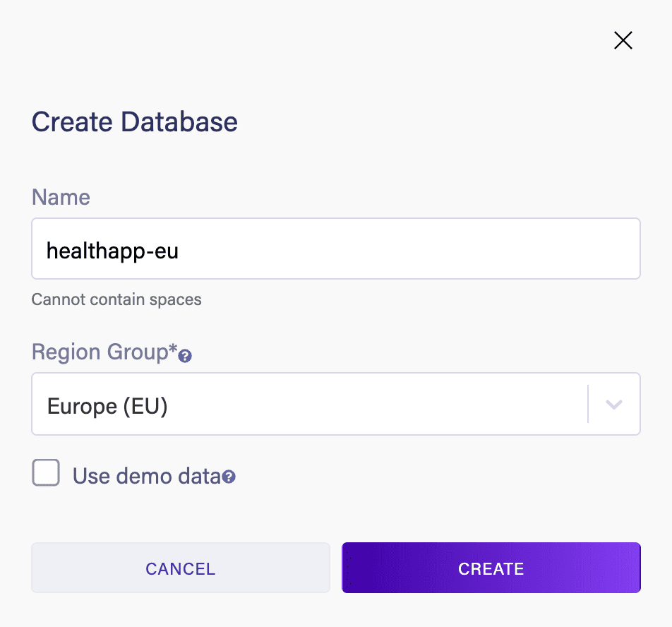Click the vertical separator in region dropdown

(588, 405)
